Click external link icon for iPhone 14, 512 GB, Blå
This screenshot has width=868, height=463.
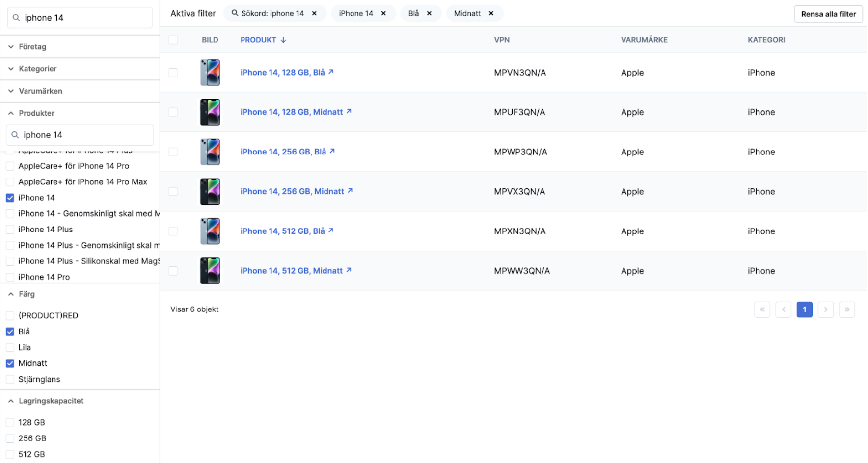pos(331,231)
